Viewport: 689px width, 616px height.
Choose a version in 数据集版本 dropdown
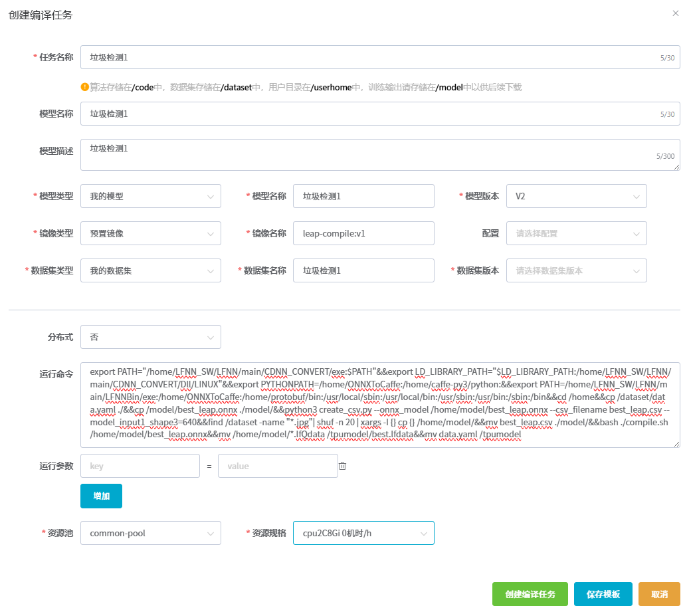click(576, 270)
